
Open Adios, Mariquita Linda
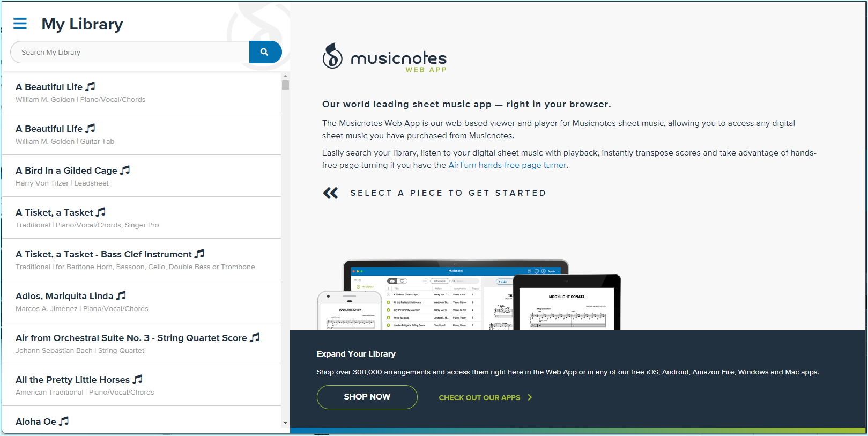(x=142, y=301)
